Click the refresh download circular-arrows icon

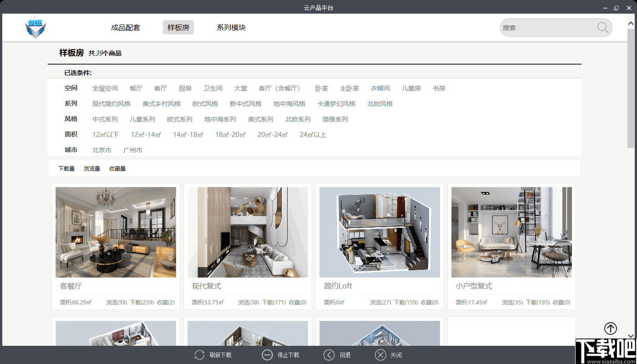199,355
